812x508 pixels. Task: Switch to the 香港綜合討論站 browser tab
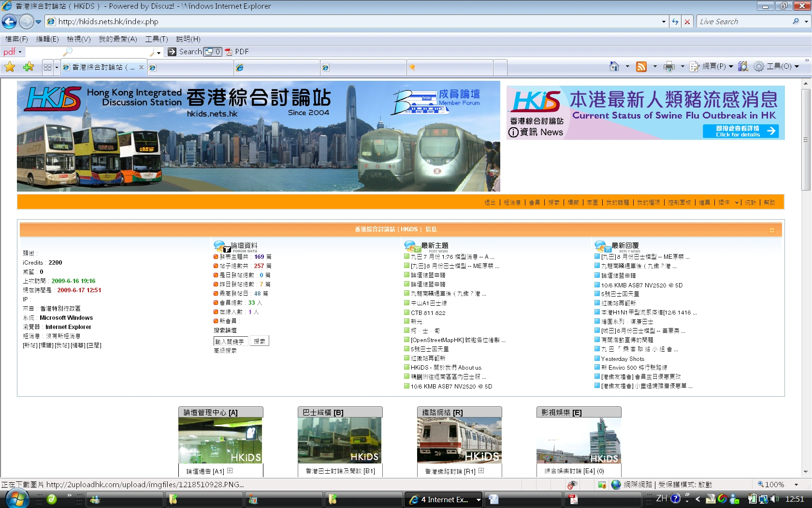tap(103, 68)
